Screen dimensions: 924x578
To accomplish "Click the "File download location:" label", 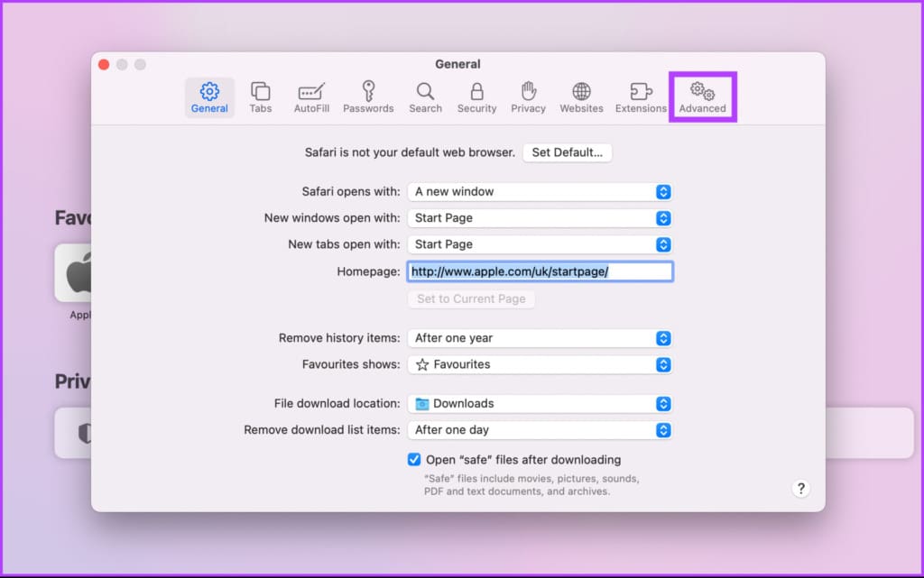I will tap(337, 404).
